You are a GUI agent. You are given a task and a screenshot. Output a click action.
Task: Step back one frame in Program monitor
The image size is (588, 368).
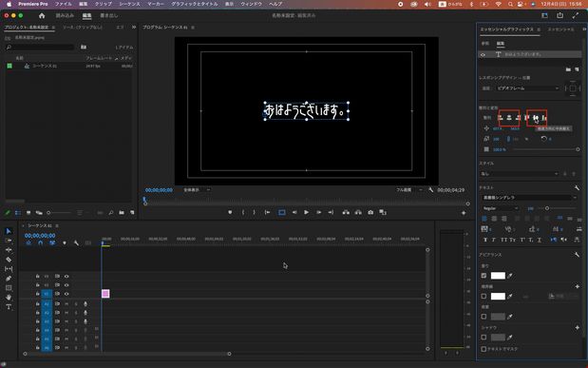click(294, 212)
